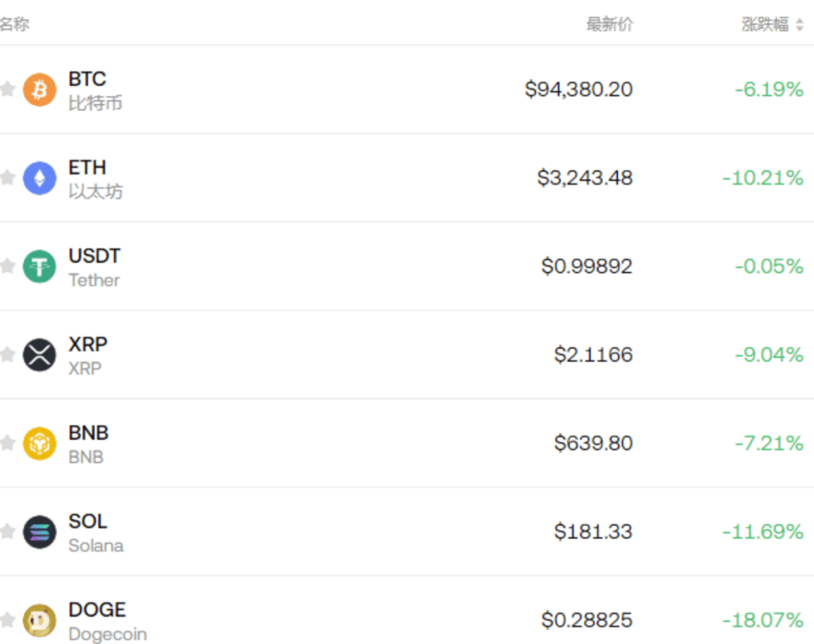Click the XRP price $2.1166

593,355
